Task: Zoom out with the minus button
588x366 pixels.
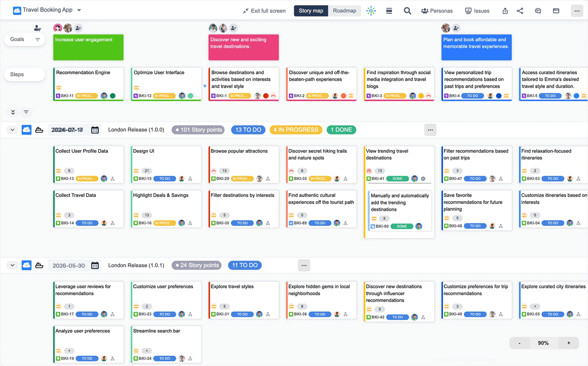Action: (520, 343)
